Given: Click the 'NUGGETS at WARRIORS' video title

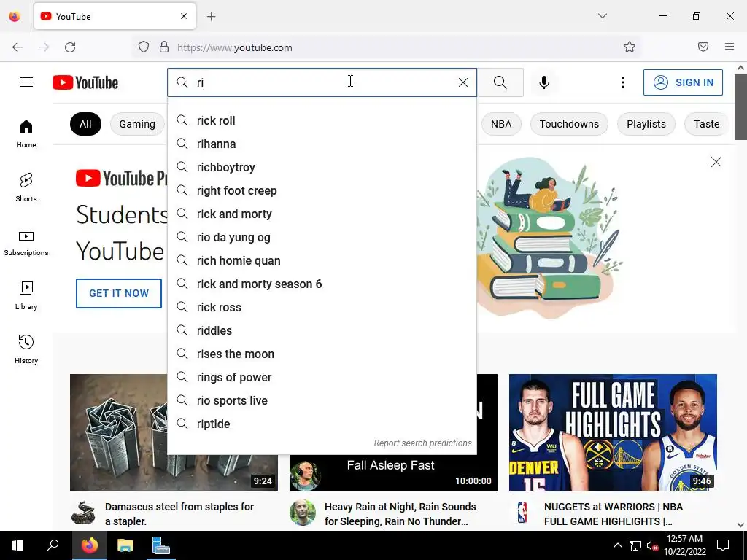Looking at the screenshot, I should pos(614,514).
